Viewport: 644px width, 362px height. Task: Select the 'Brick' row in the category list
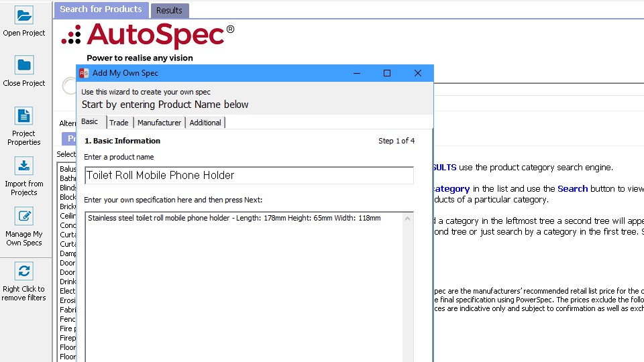(68, 206)
